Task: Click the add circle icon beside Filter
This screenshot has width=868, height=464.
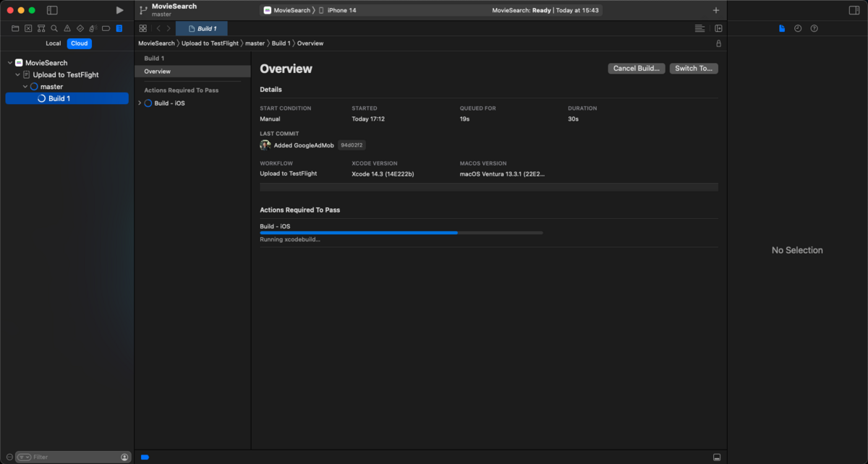Action: pos(9,457)
